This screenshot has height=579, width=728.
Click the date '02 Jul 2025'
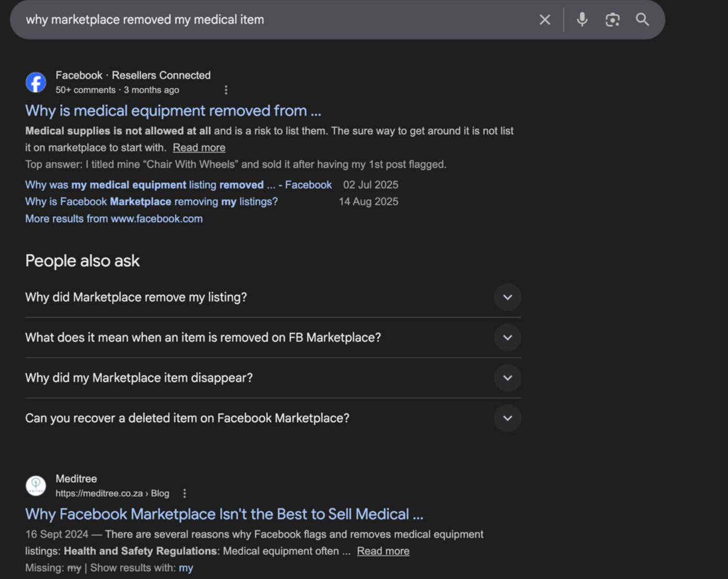click(371, 185)
